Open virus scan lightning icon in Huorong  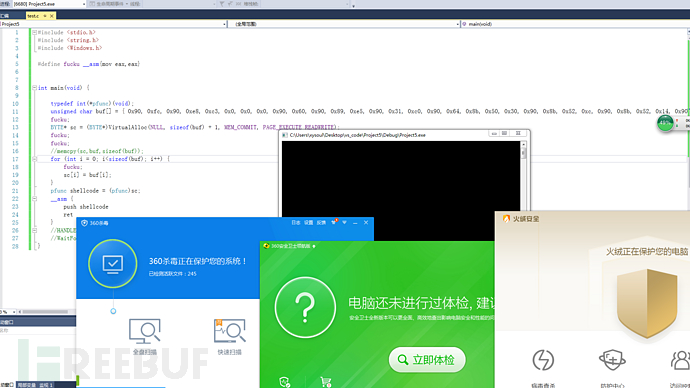point(543,360)
